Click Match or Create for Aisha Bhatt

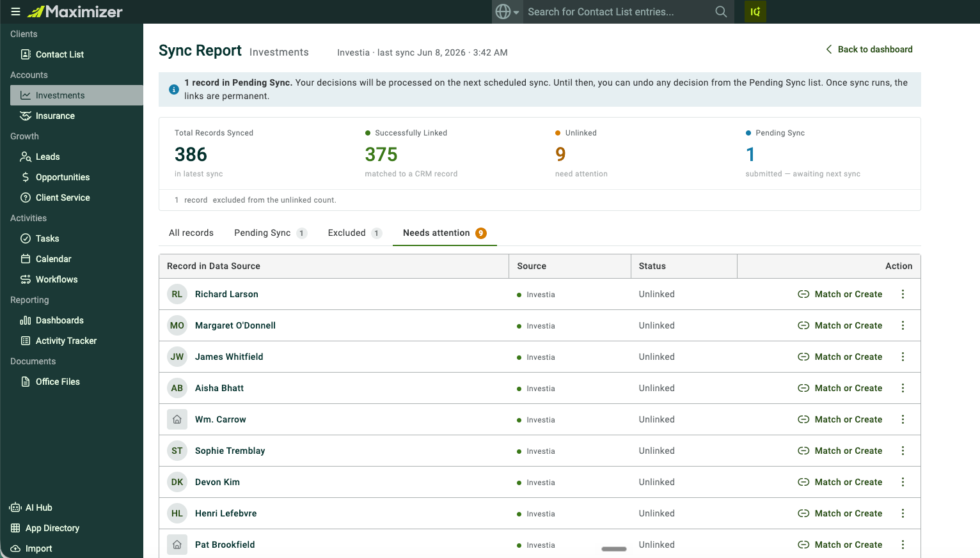click(x=840, y=388)
